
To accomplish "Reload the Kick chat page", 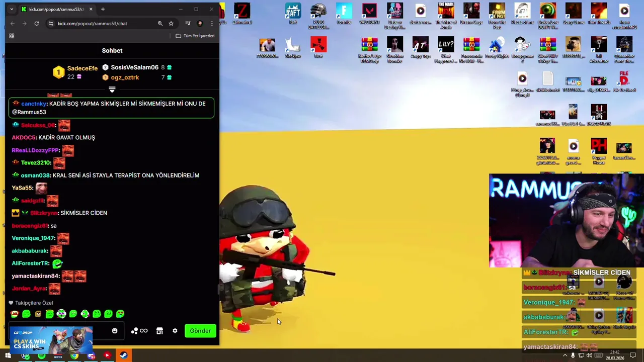I will 36,23.
